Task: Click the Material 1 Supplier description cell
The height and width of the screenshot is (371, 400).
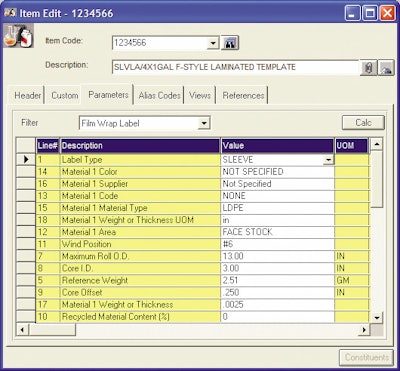Action: [140, 184]
